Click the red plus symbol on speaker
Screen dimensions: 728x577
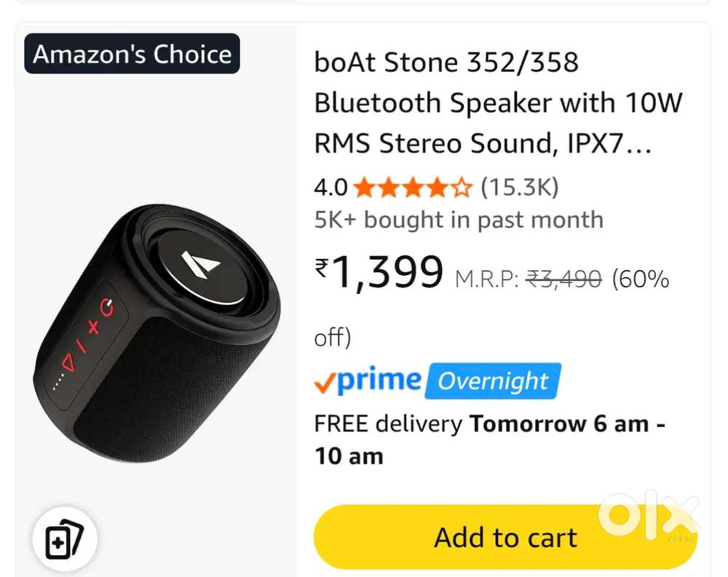[93, 327]
